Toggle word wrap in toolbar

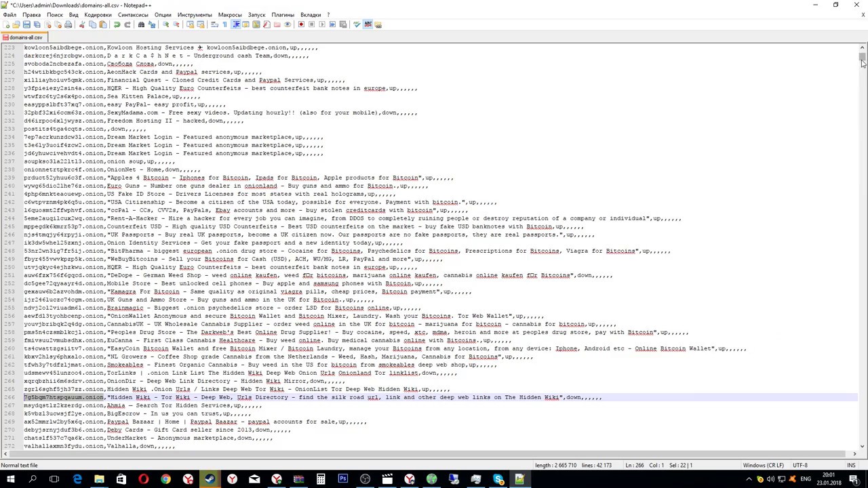[x=214, y=24]
